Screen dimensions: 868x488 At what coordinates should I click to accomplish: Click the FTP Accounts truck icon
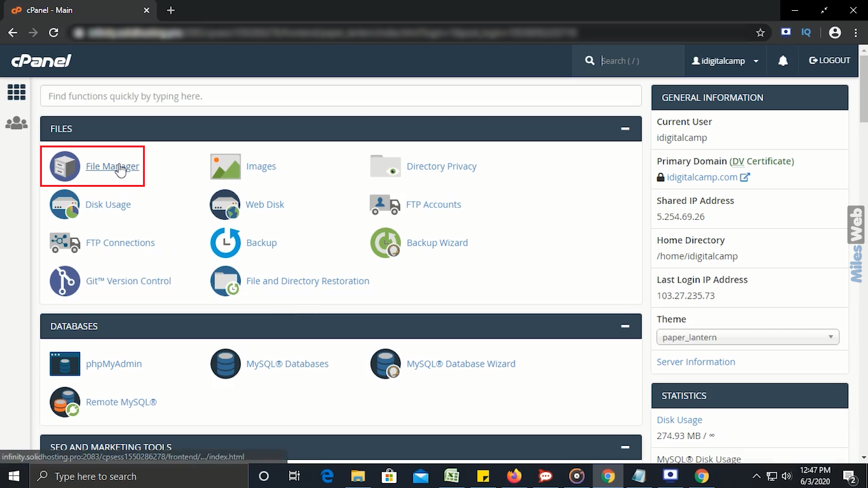pos(385,205)
